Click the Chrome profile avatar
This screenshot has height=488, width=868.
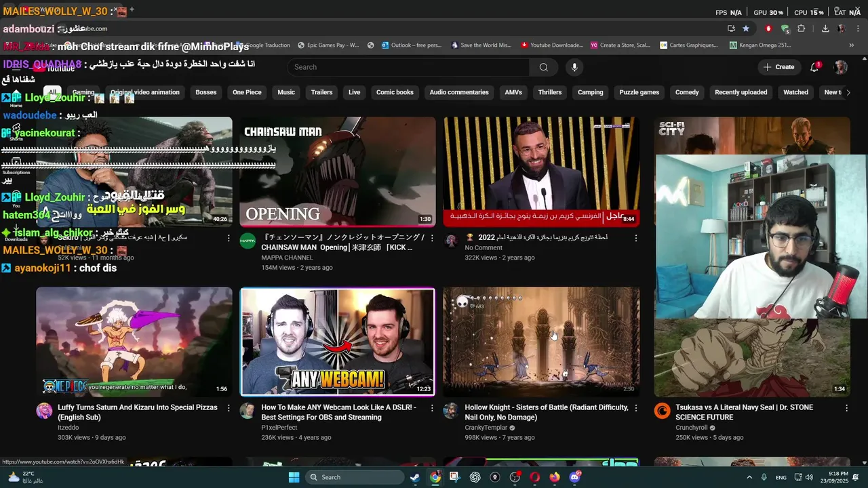(x=842, y=28)
